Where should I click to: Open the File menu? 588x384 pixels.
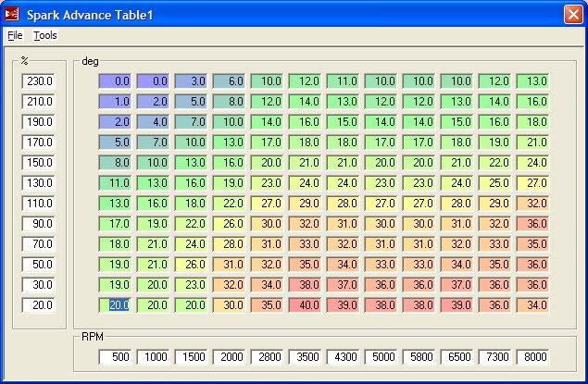pos(15,35)
